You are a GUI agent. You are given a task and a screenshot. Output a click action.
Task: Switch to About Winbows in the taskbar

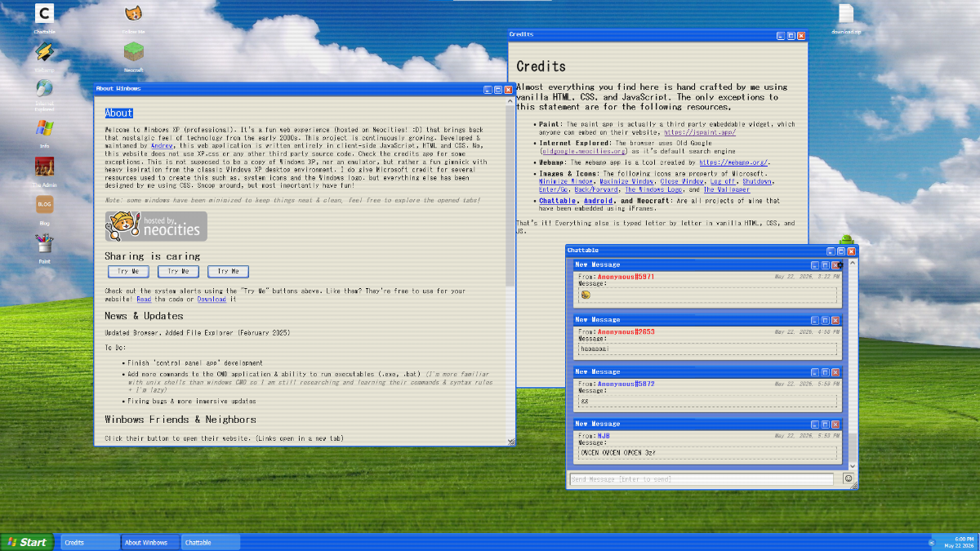(x=150, y=542)
